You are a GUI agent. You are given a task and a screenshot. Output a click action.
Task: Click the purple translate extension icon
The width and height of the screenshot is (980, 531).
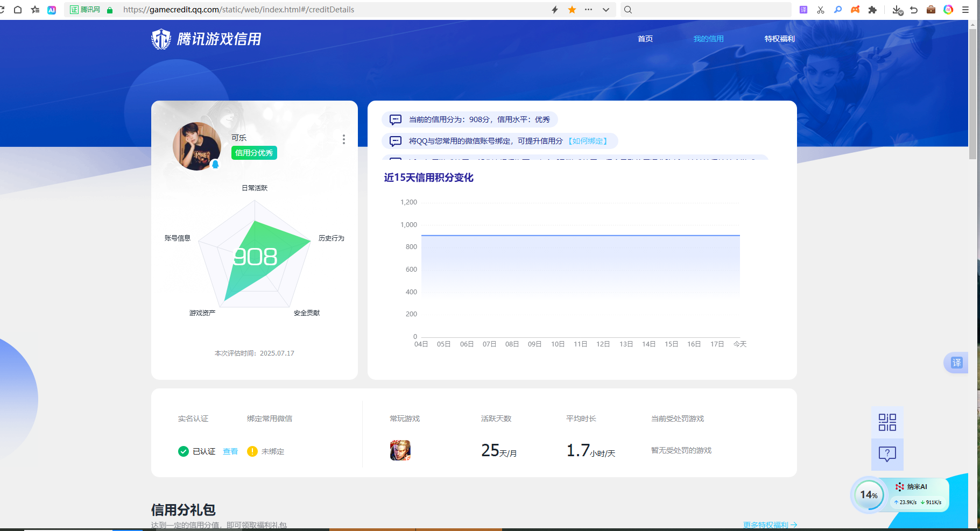click(803, 10)
